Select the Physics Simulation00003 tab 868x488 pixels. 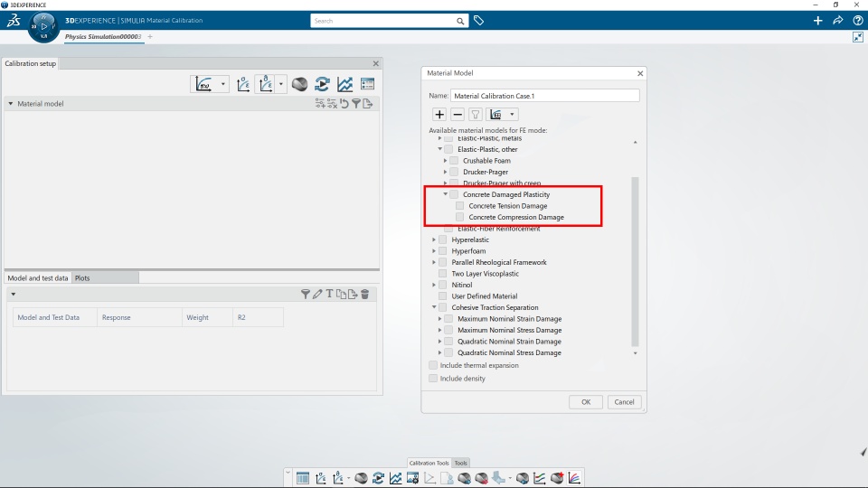click(103, 36)
